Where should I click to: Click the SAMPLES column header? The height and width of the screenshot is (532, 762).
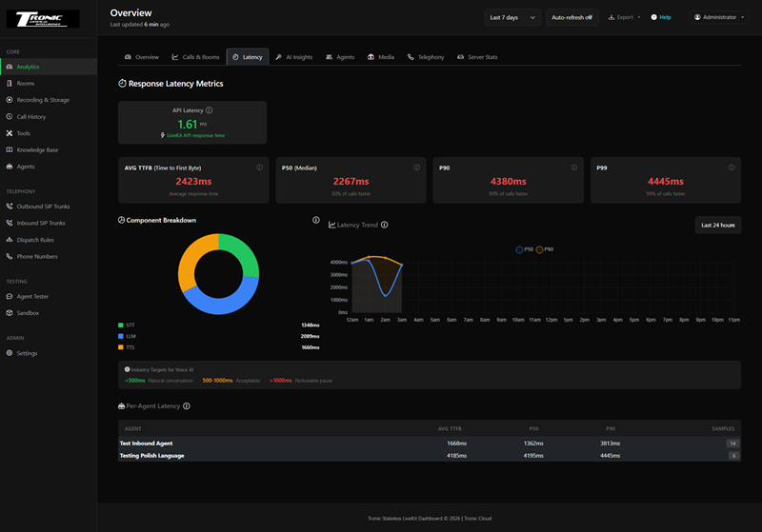(723, 428)
